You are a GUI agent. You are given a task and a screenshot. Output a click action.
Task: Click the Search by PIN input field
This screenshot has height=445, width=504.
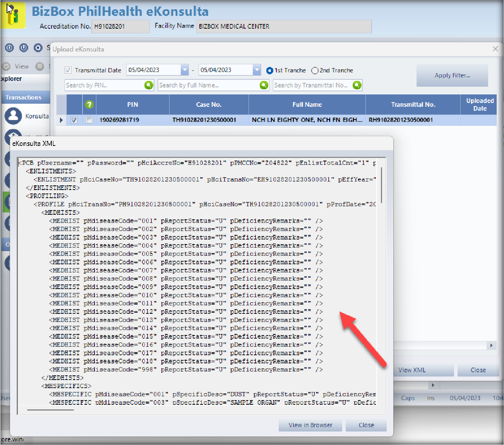coord(104,85)
